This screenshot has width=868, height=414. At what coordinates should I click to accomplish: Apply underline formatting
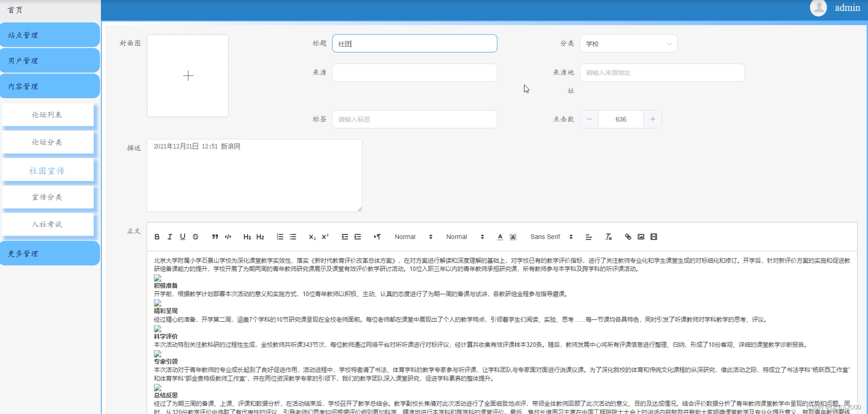(x=183, y=237)
